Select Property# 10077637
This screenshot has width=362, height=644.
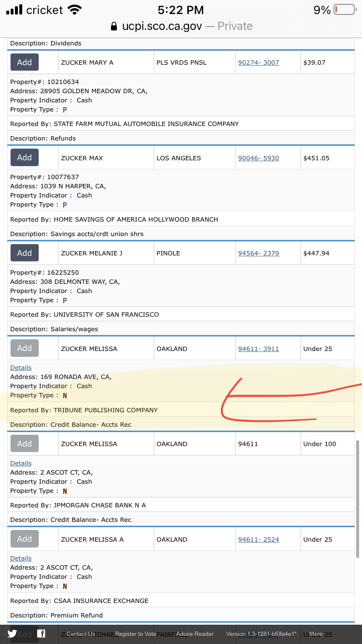click(x=44, y=177)
